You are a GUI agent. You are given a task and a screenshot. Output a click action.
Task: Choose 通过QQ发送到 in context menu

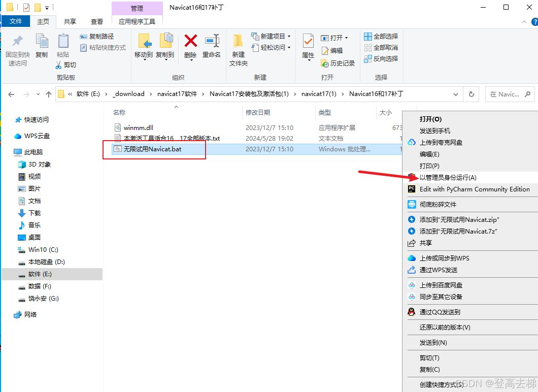(x=440, y=312)
